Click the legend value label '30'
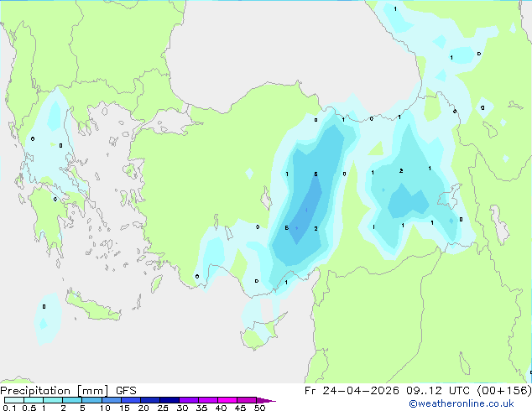The image size is (532, 411). pos(182,408)
